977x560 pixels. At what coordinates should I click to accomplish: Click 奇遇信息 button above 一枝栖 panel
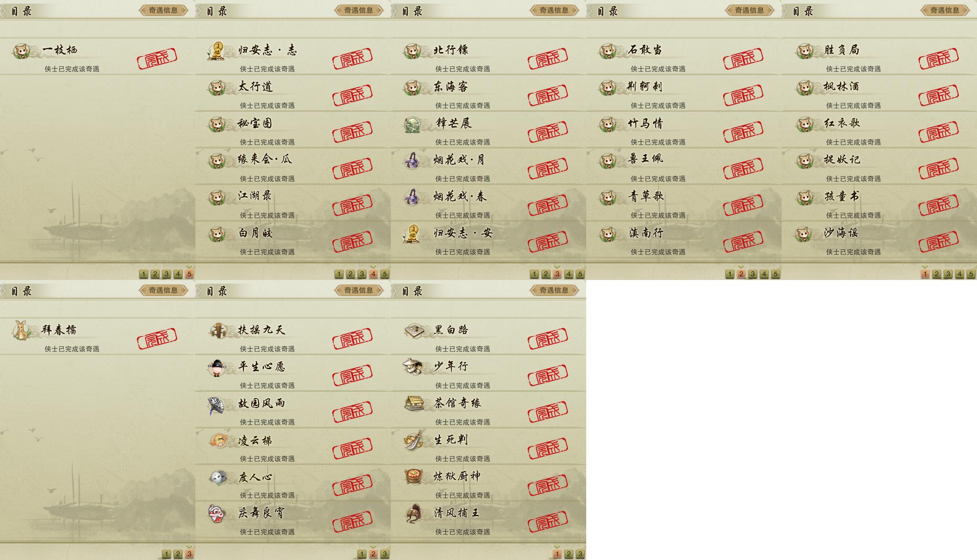coord(163,10)
